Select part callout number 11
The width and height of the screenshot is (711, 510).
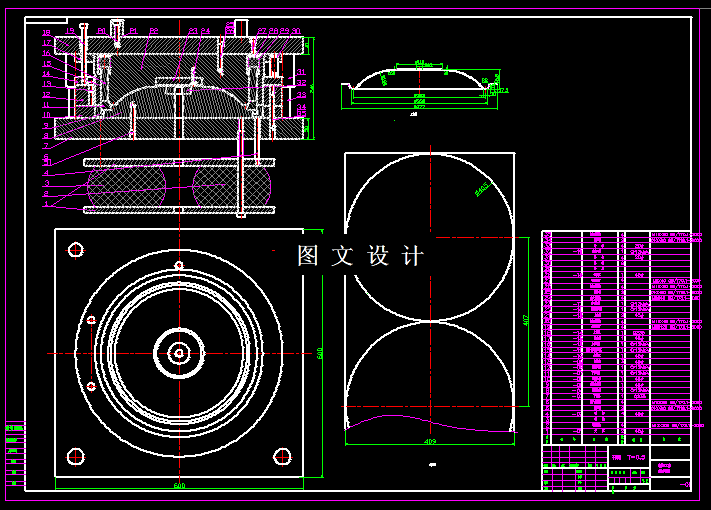tap(46, 105)
